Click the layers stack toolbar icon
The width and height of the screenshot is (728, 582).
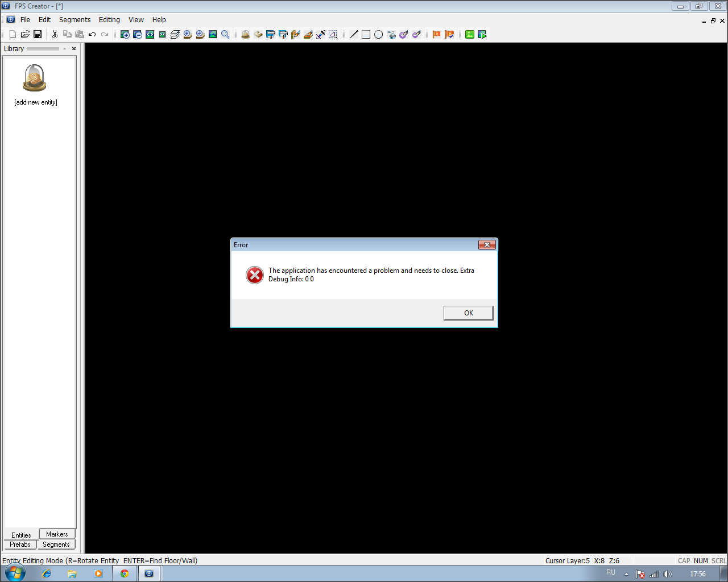[175, 34]
